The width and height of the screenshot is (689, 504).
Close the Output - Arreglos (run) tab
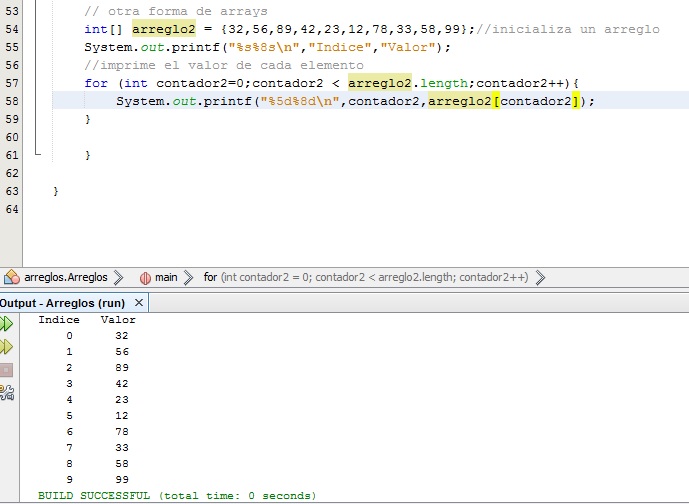[139, 302]
